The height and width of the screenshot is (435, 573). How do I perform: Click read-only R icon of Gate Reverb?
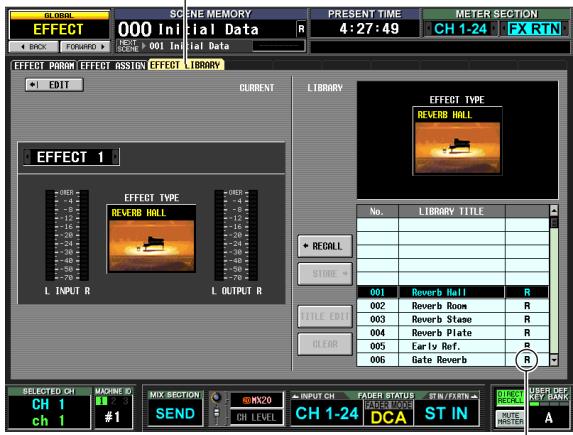click(527, 360)
